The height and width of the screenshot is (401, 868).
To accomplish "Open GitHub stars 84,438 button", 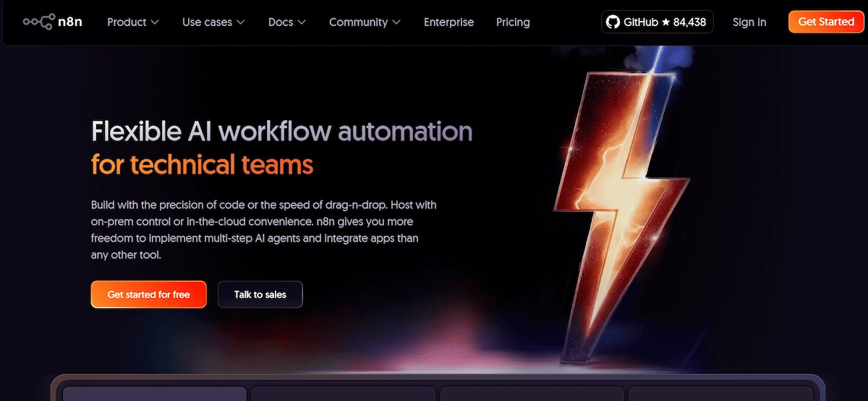I will [658, 22].
